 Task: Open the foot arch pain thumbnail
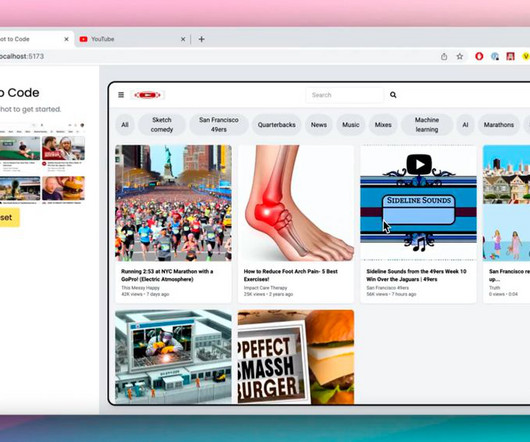click(296, 203)
